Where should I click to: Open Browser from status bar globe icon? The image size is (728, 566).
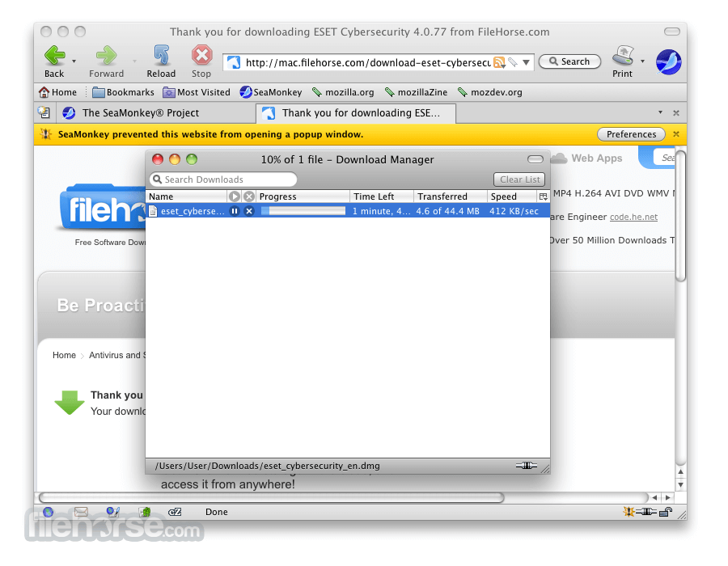[49, 512]
